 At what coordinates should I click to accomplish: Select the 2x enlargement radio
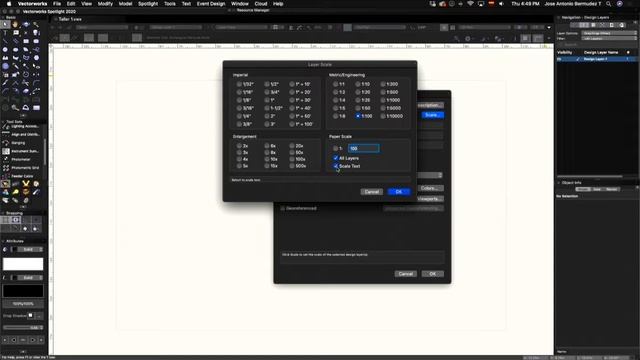pyautogui.click(x=239, y=146)
